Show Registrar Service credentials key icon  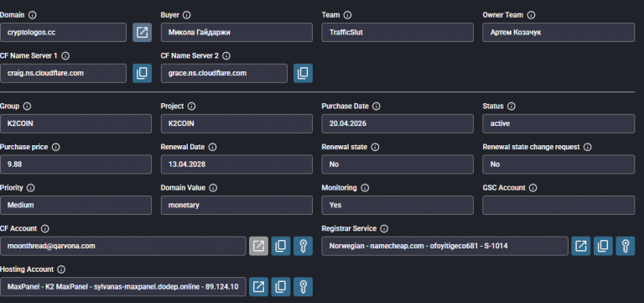click(625, 246)
